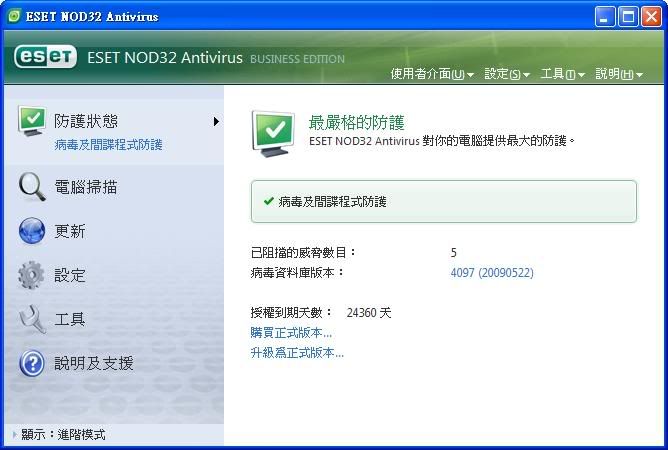Screen dimensions: 668x450
Task: Click the 升級為正式版本... link
Action: pyautogui.click(x=297, y=353)
